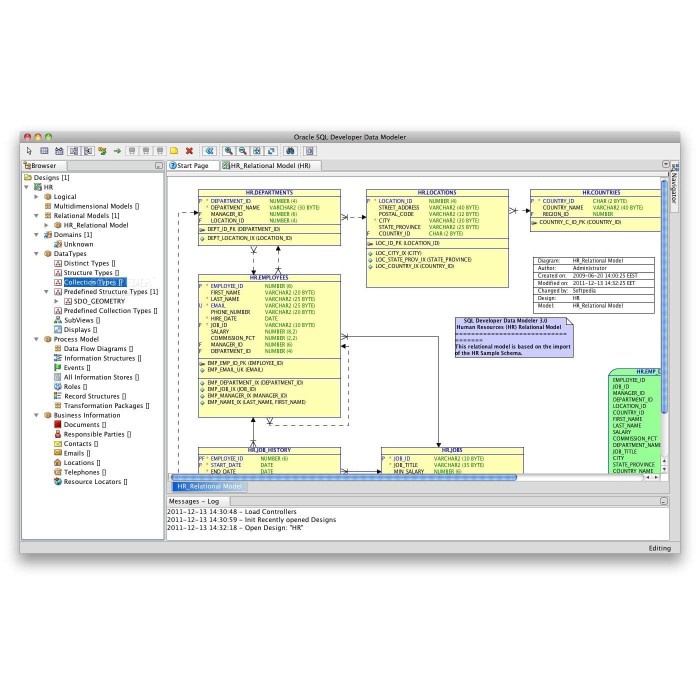700x700 pixels.
Task: Select the HR.DEPARTMENTS table header
Action: tap(269, 192)
